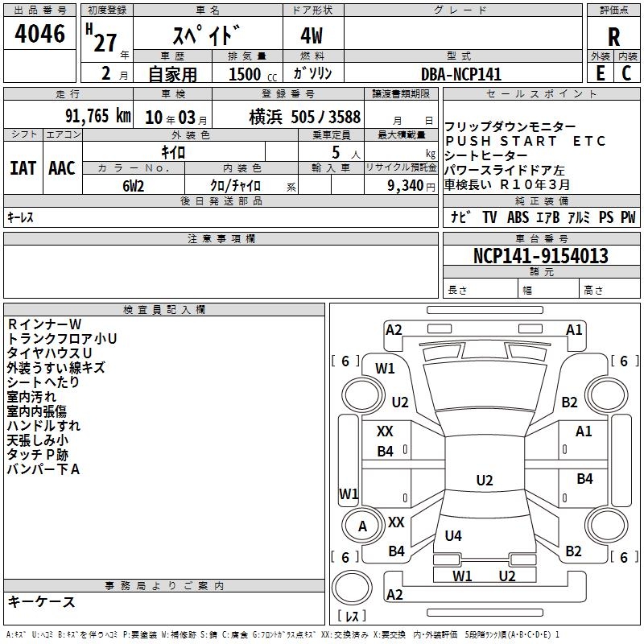Select the note タッチP跡
Image resolution: width=644 pixels, height=644 pixels.
tap(38, 455)
